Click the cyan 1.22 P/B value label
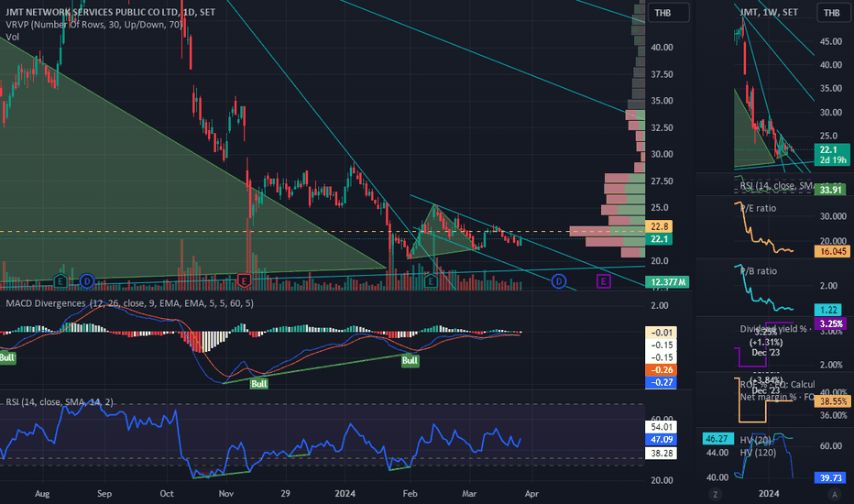This screenshot has width=854, height=504. click(x=827, y=310)
